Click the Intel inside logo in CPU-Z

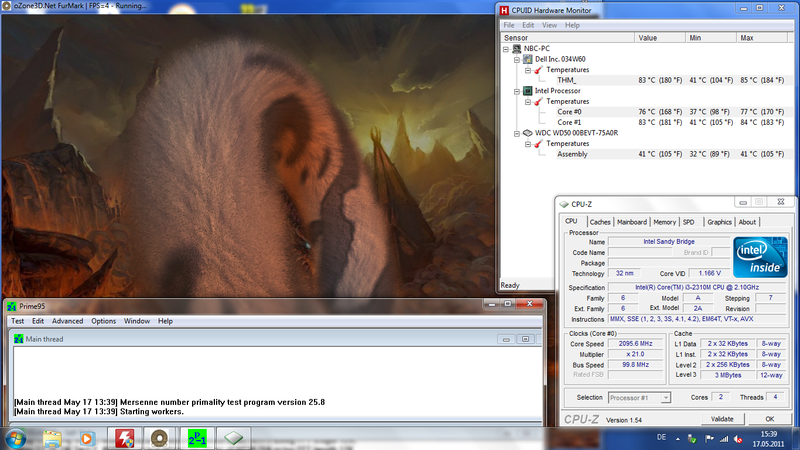point(760,257)
